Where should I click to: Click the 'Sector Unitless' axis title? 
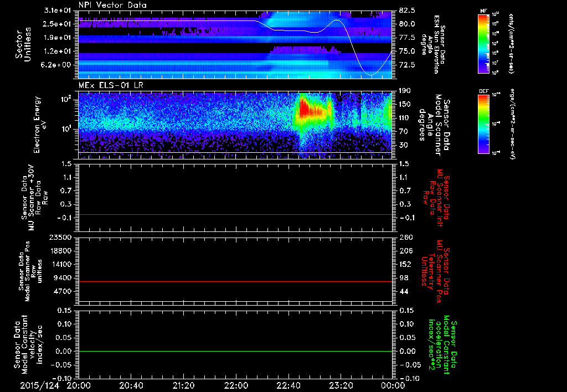tap(23, 44)
